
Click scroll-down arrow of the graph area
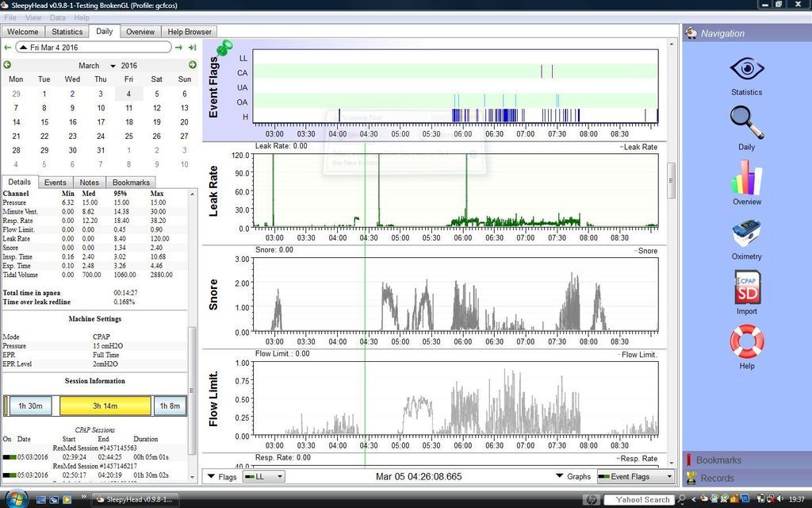(672, 463)
